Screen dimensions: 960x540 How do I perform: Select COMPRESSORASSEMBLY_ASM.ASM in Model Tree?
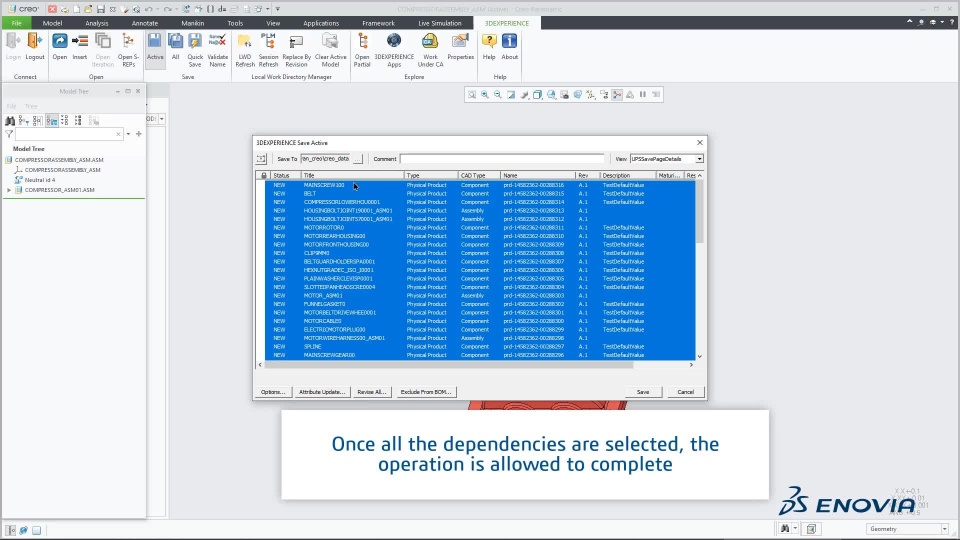coord(59,160)
